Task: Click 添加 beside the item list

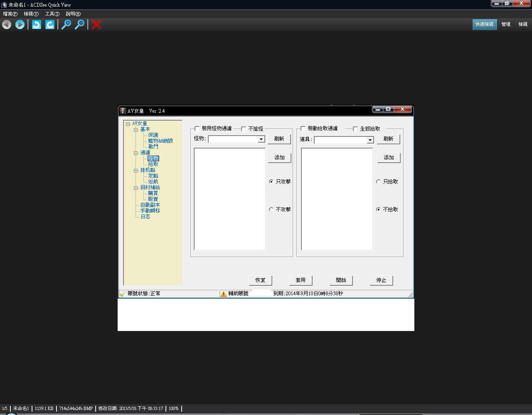Action: click(x=389, y=158)
